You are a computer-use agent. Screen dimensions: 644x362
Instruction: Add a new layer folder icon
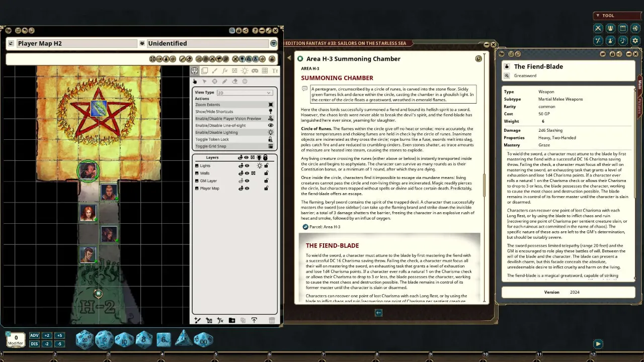coord(231,320)
